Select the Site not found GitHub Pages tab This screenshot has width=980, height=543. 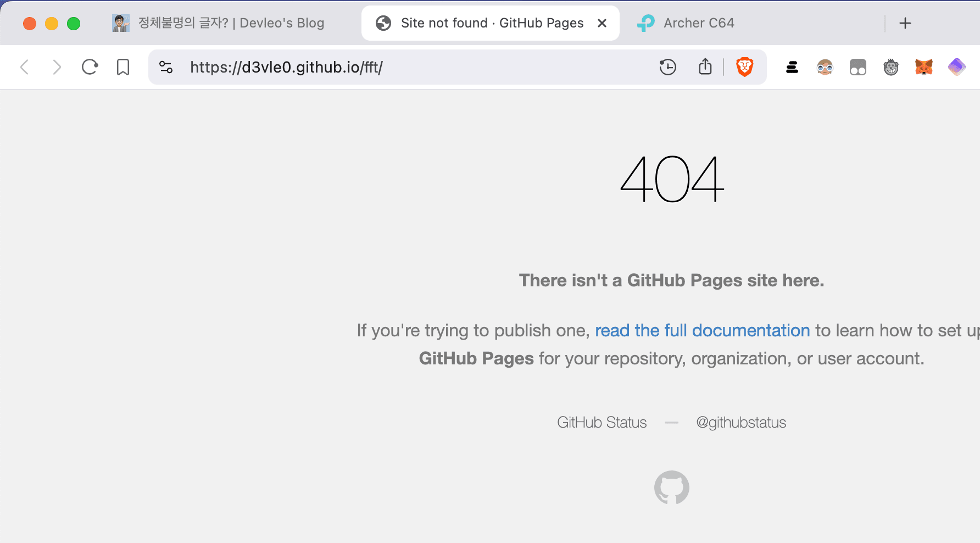[491, 23]
